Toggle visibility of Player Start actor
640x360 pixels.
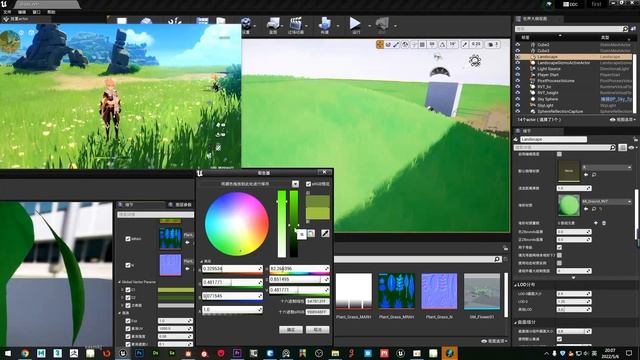[x=518, y=75]
